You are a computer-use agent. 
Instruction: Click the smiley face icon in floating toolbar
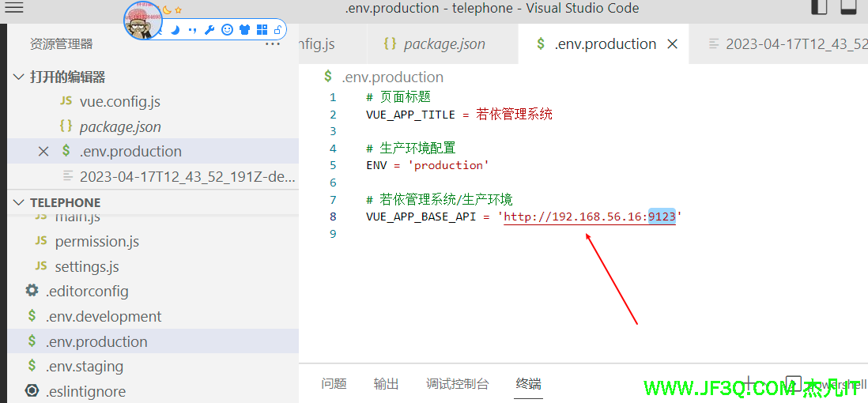tap(227, 30)
